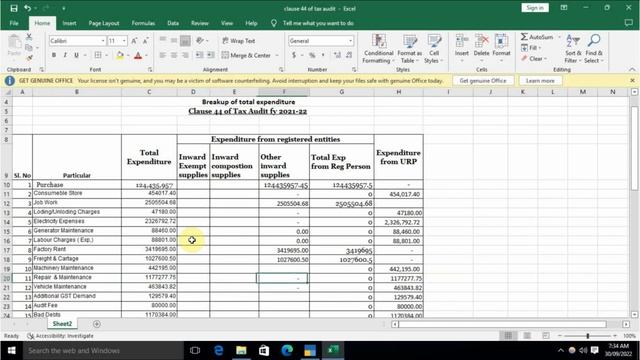Click the Cut scissors icon
The height and width of the screenshot is (360, 640).
pyautogui.click(x=29, y=37)
